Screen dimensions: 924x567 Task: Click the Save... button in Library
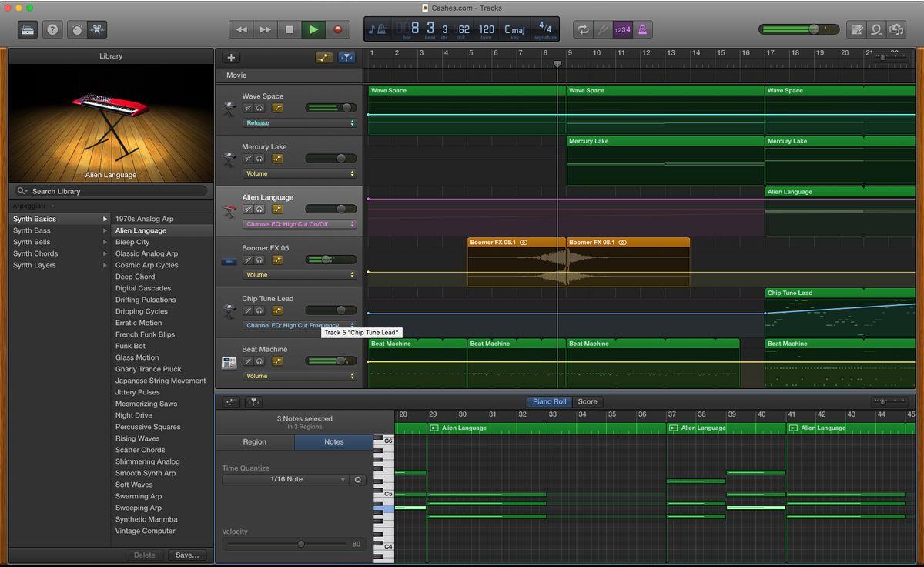click(187, 555)
